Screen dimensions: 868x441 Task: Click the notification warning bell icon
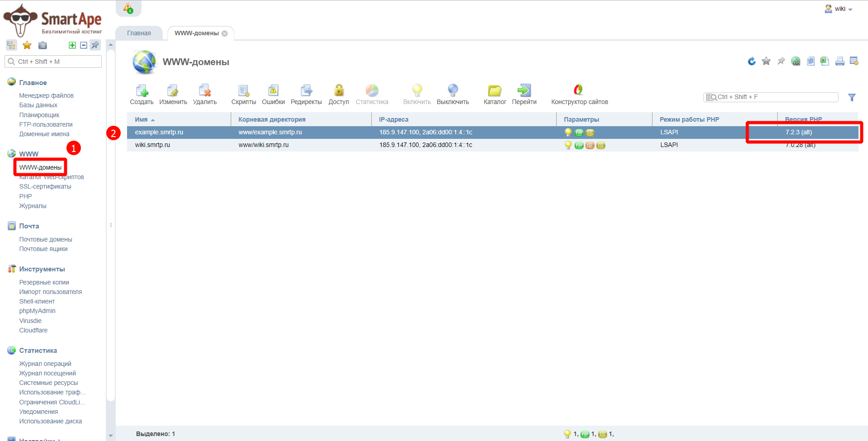tap(128, 8)
